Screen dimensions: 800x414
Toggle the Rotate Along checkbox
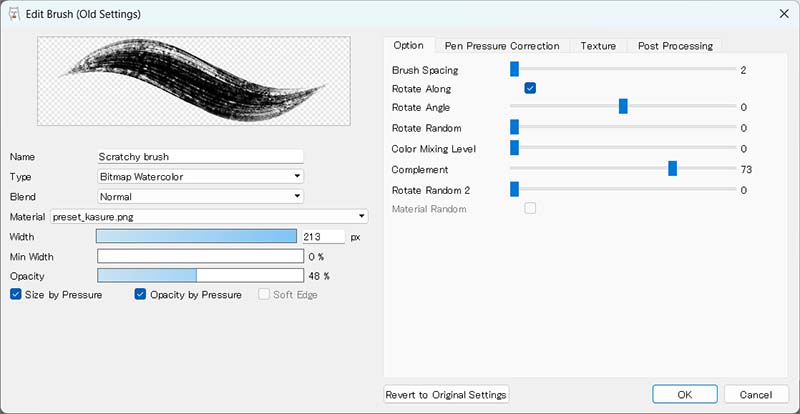pos(530,89)
